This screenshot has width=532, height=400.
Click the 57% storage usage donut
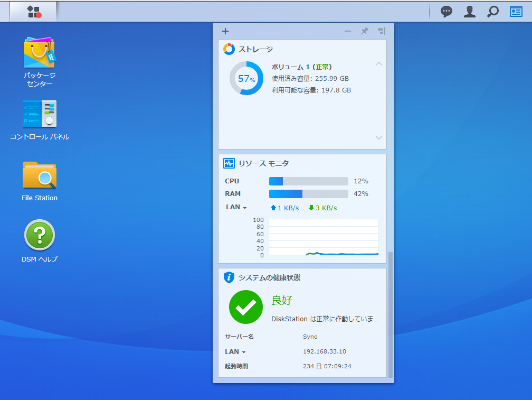[x=246, y=78]
